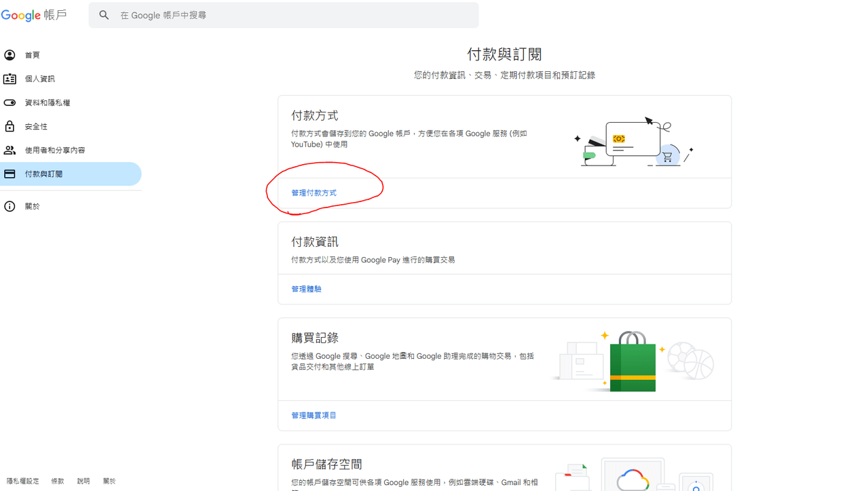
Task: Click the 付款資訊 card heading
Action: pyautogui.click(x=314, y=241)
